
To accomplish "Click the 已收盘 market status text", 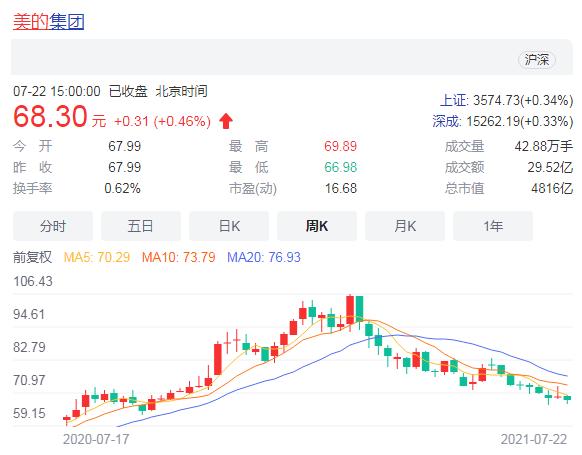I will pos(128,91).
